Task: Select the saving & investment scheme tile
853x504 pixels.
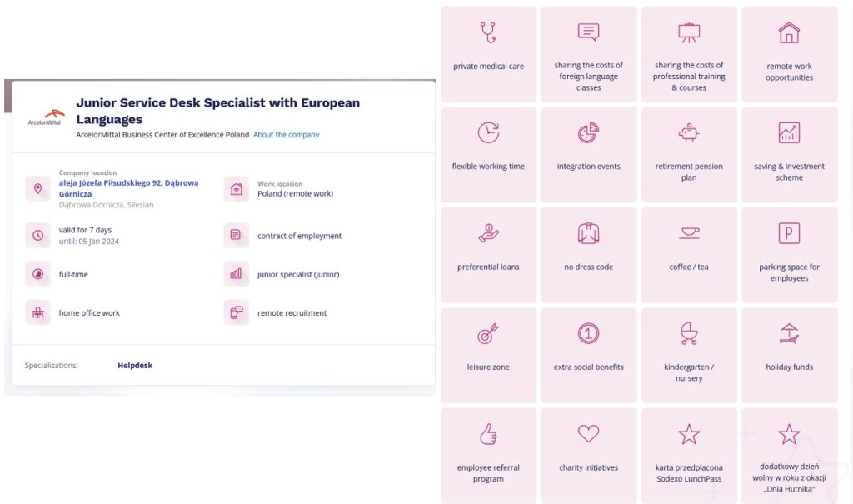Action: pyautogui.click(x=789, y=155)
